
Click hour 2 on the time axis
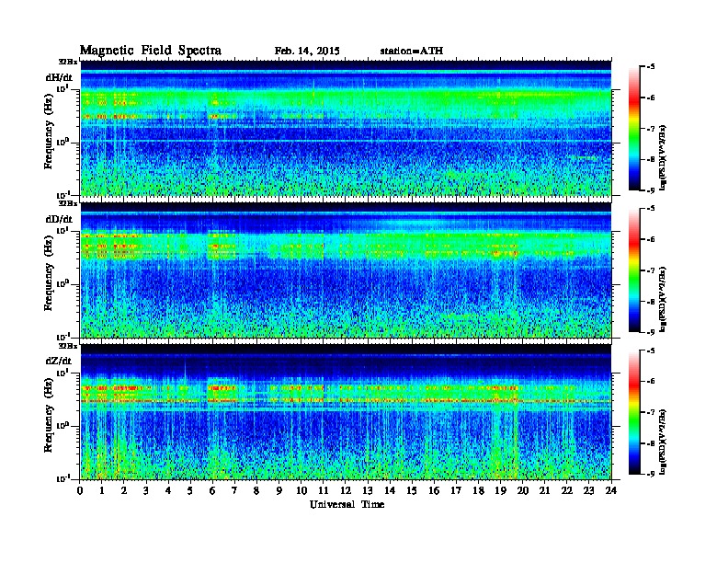[124, 490]
